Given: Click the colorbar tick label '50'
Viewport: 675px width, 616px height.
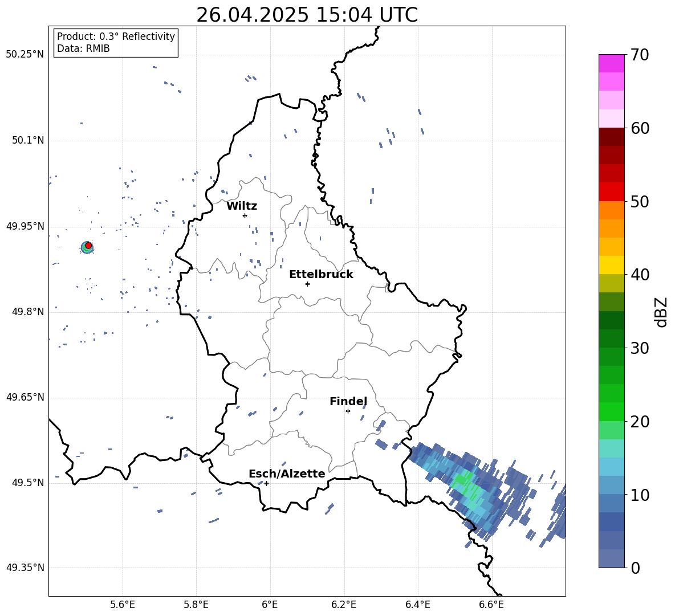Looking at the screenshot, I should (640, 201).
